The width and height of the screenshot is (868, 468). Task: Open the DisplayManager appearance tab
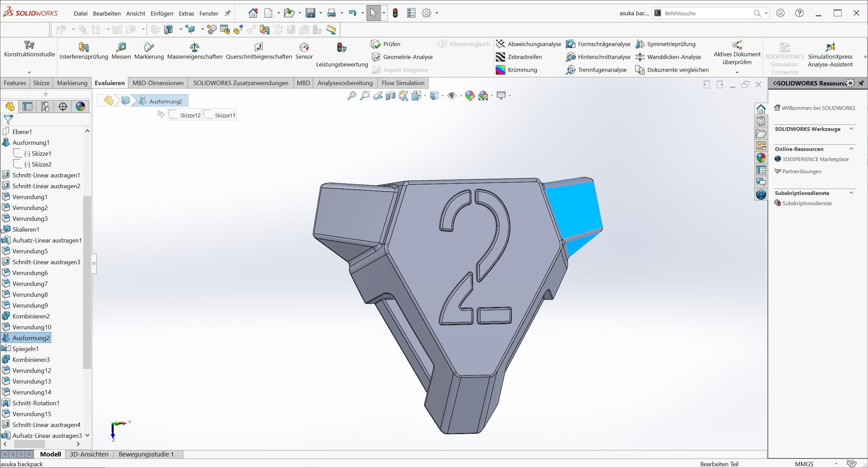(x=80, y=106)
